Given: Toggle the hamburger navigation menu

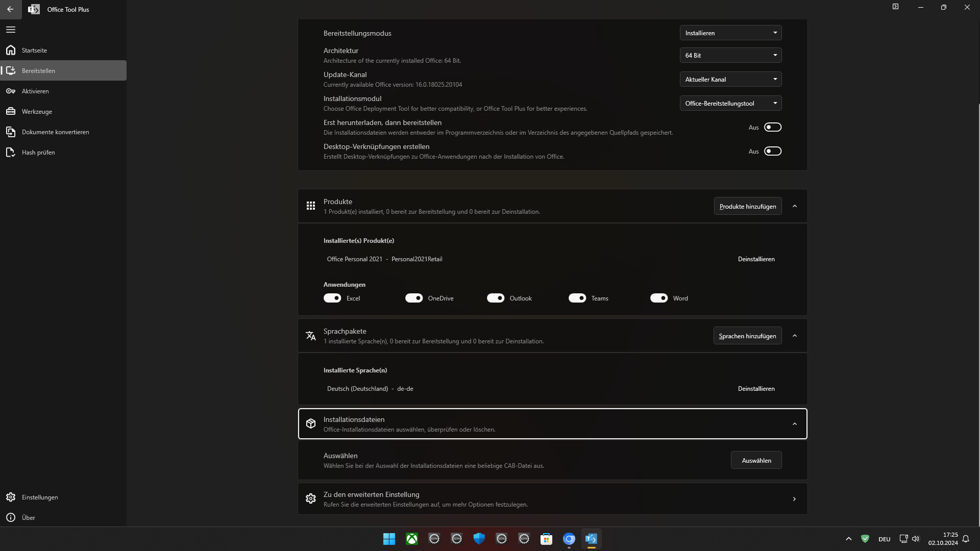Looking at the screenshot, I should [11, 30].
